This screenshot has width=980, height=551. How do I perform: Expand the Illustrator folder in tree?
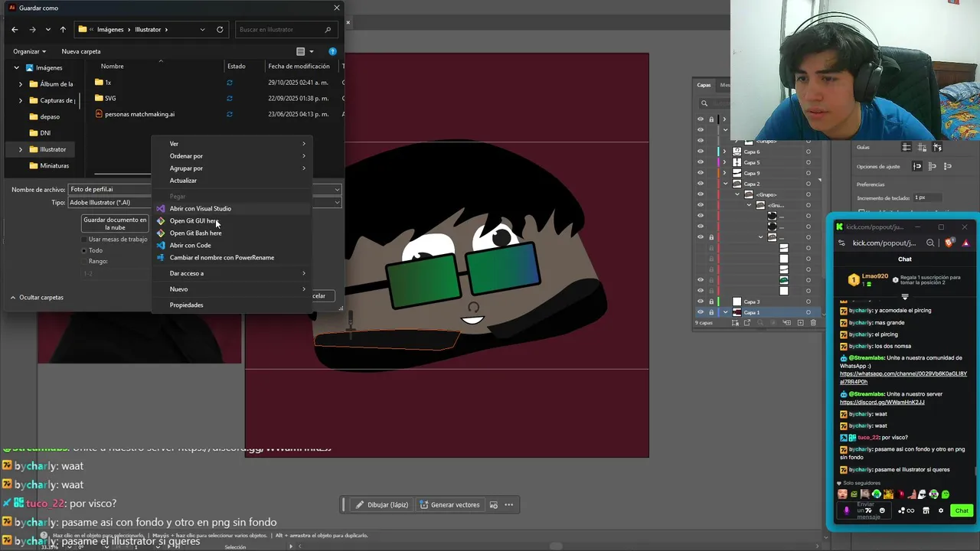(21, 149)
